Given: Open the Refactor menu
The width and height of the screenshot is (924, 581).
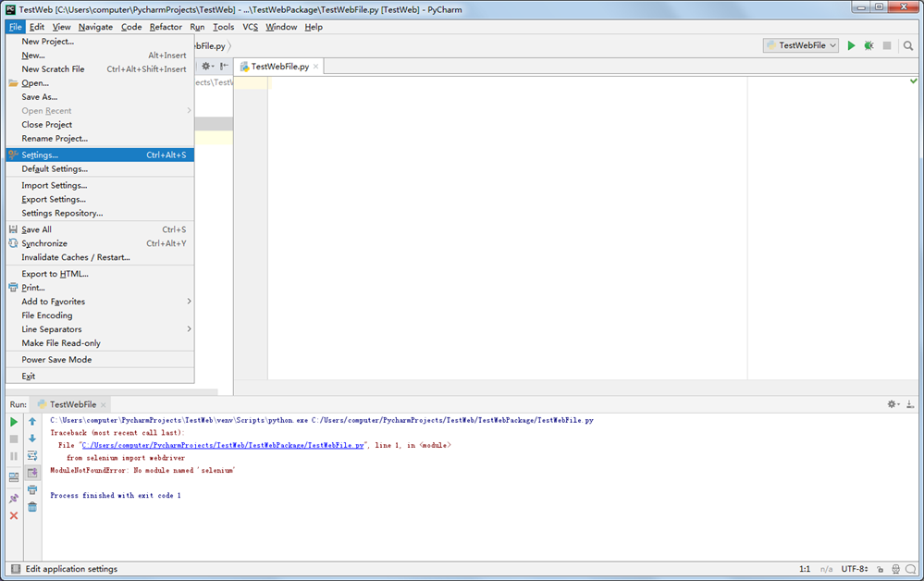Looking at the screenshot, I should click(x=166, y=27).
